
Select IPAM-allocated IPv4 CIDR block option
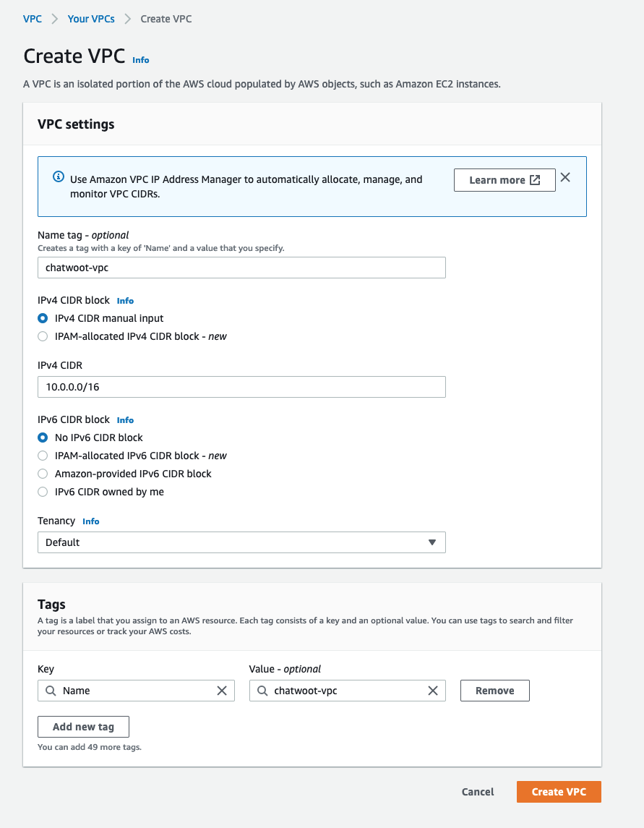(43, 336)
